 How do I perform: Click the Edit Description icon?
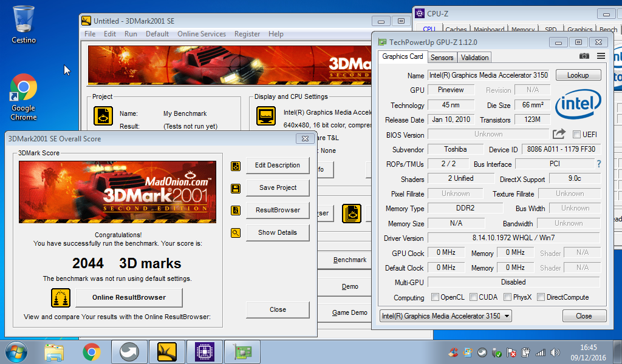tap(236, 166)
